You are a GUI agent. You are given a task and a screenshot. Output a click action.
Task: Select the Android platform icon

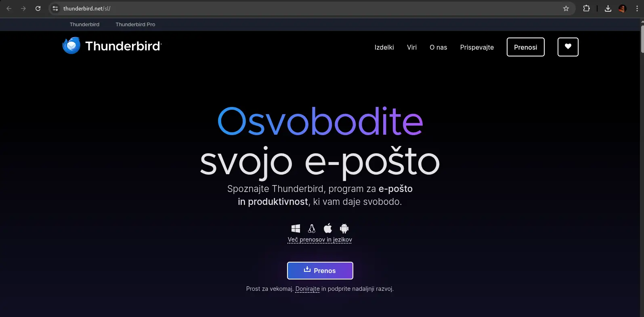344,229
